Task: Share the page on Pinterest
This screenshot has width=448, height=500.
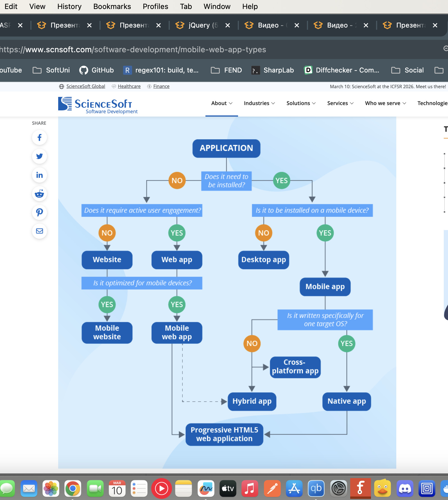Action: (x=39, y=212)
